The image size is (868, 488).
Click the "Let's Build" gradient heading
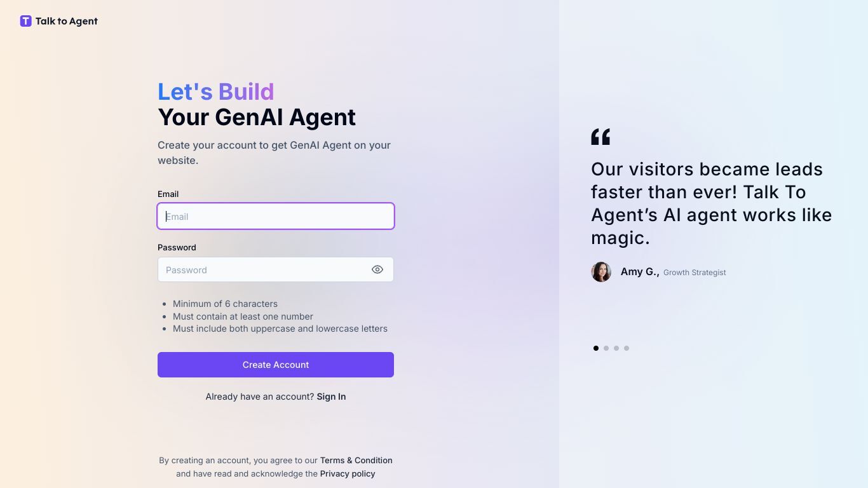point(216,92)
